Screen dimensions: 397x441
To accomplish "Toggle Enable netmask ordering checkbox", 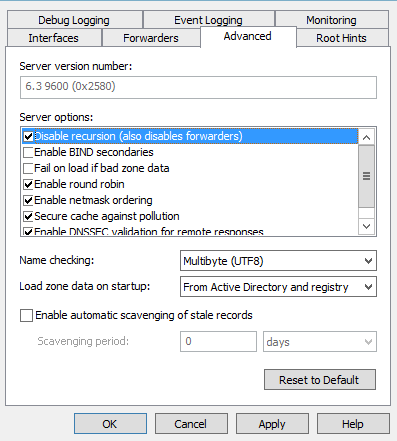I will pos(28,200).
